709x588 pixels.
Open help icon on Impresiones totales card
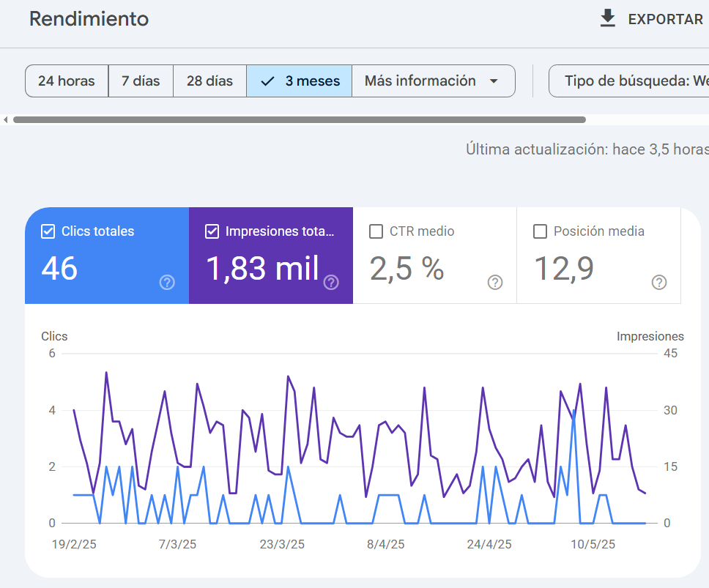pyautogui.click(x=332, y=283)
